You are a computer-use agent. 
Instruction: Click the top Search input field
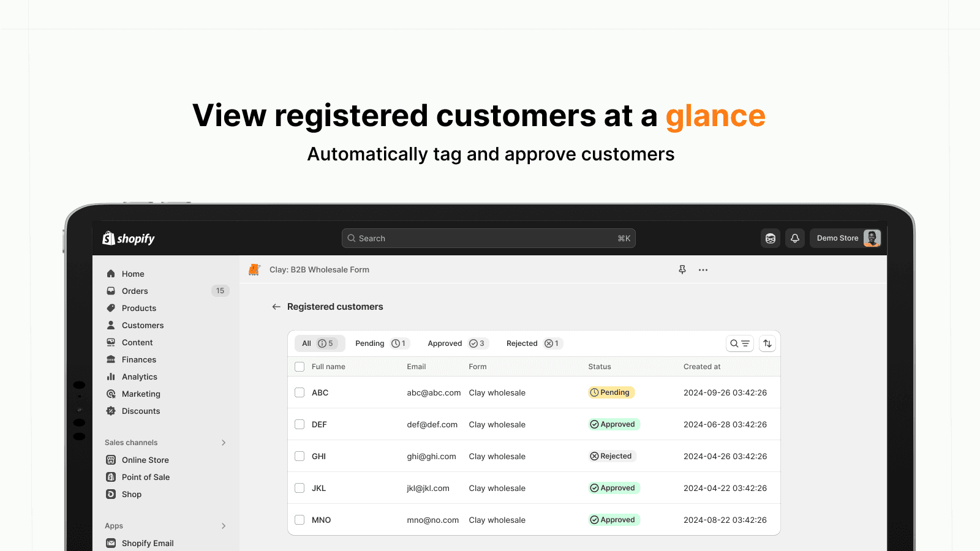point(488,238)
